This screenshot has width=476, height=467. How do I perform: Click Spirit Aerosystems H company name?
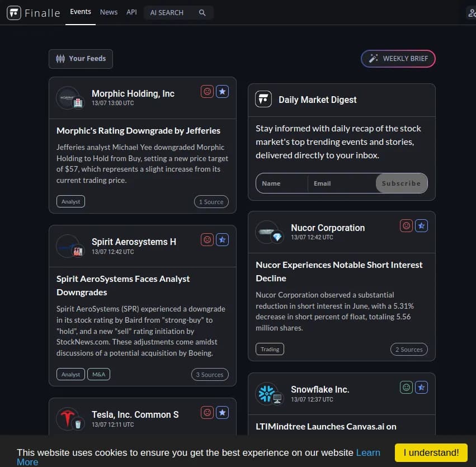(134, 242)
